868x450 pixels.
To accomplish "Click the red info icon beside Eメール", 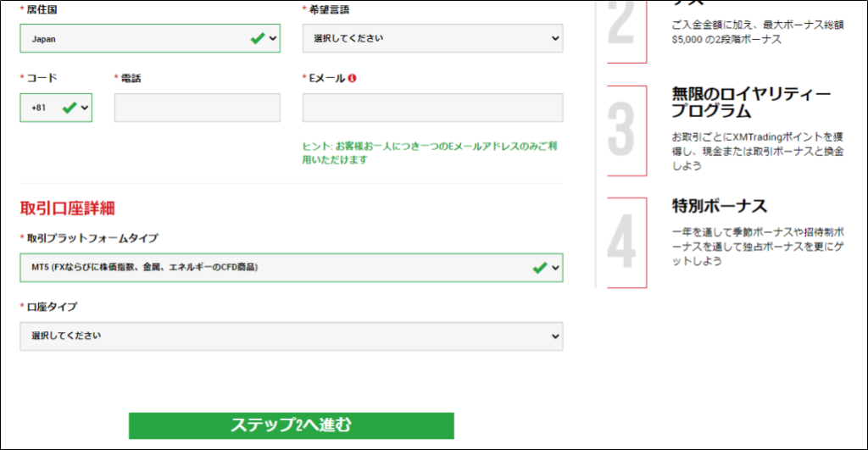I will click(352, 78).
